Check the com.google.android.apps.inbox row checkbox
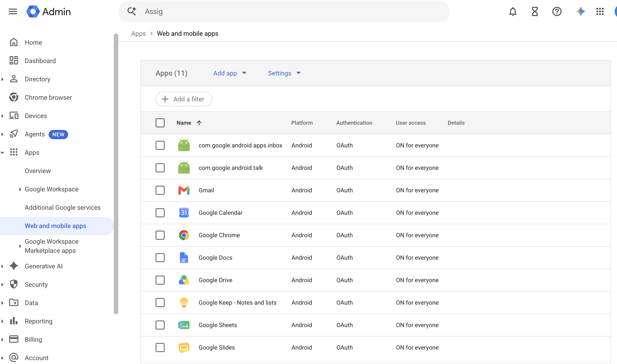Image resolution: width=617 pixels, height=364 pixels. (x=160, y=145)
